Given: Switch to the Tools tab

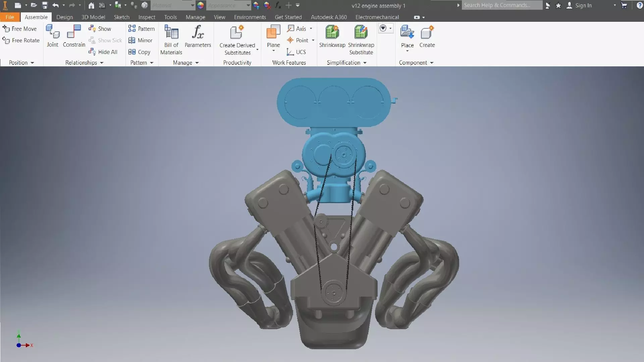Looking at the screenshot, I should 170,17.
